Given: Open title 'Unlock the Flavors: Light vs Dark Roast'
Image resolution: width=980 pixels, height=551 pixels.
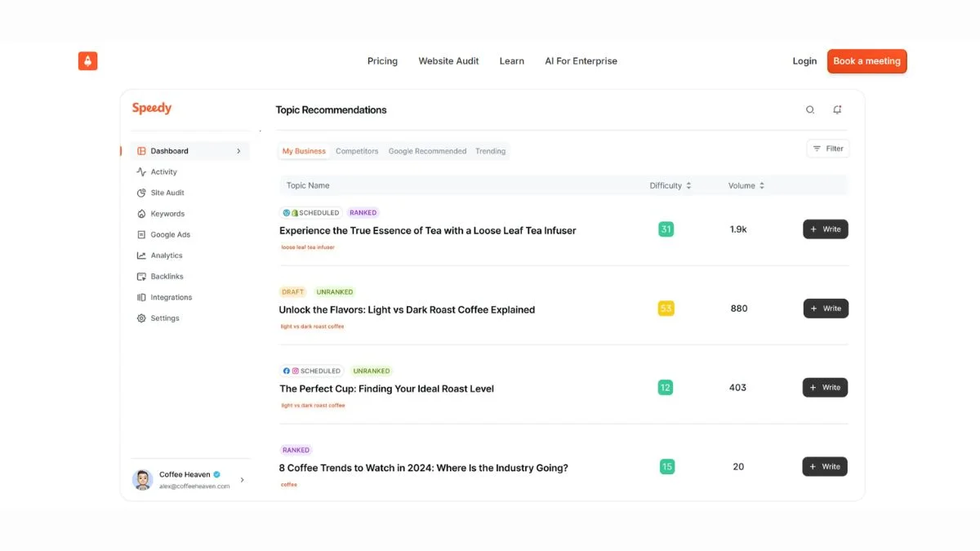Looking at the screenshot, I should point(407,310).
